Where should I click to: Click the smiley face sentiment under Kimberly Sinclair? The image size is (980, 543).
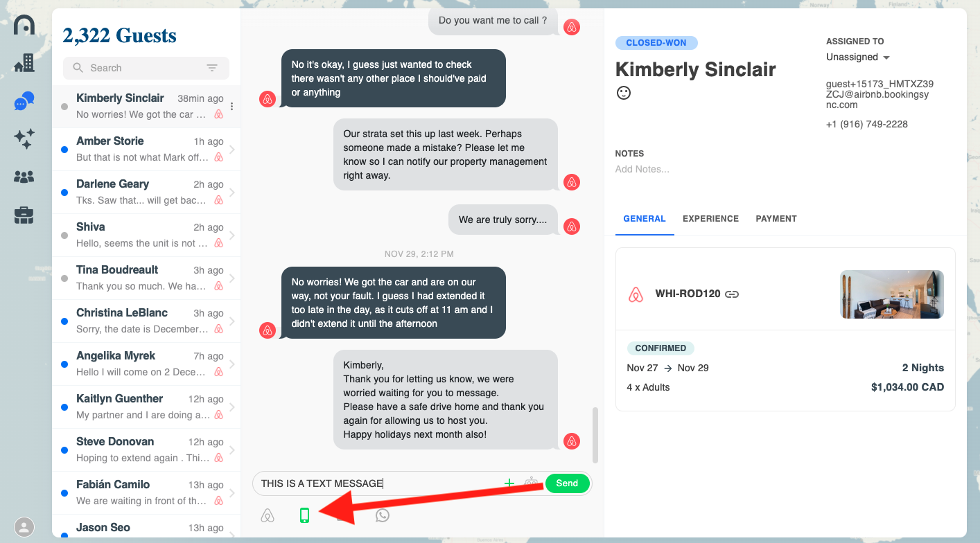click(x=624, y=93)
